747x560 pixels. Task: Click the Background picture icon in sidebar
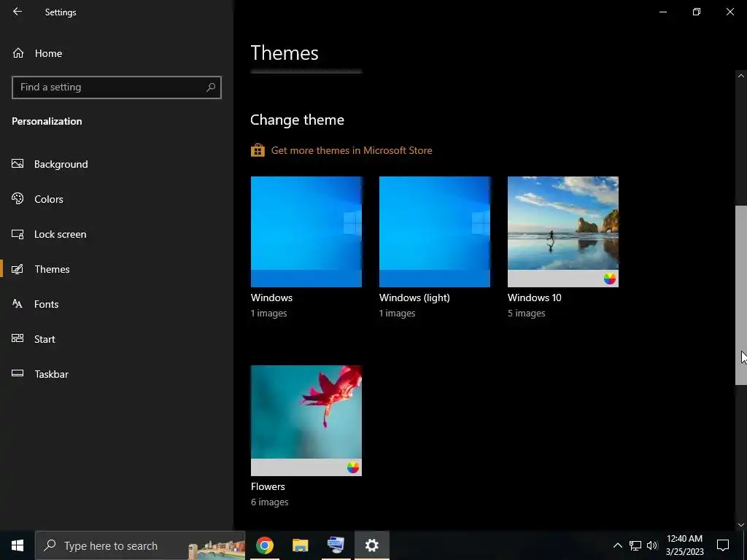point(18,164)
